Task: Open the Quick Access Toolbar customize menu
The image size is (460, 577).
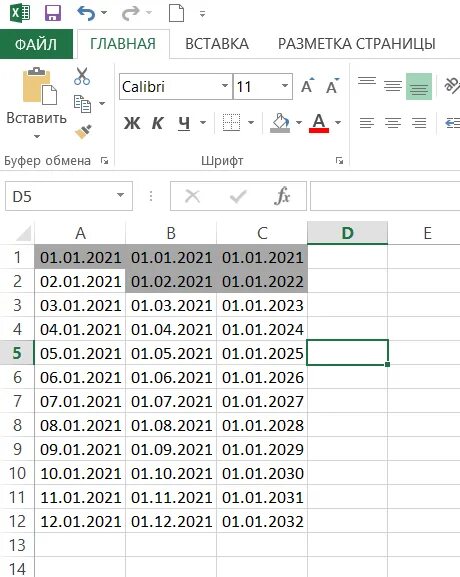Action: click(202, 14)
